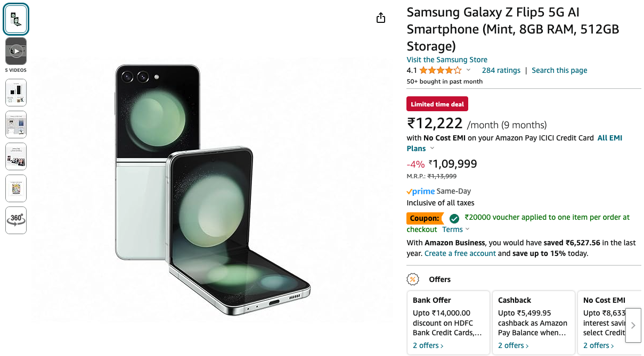Select the first product image thumbnail
Viewport: 644px width, 356px height.
16,20
